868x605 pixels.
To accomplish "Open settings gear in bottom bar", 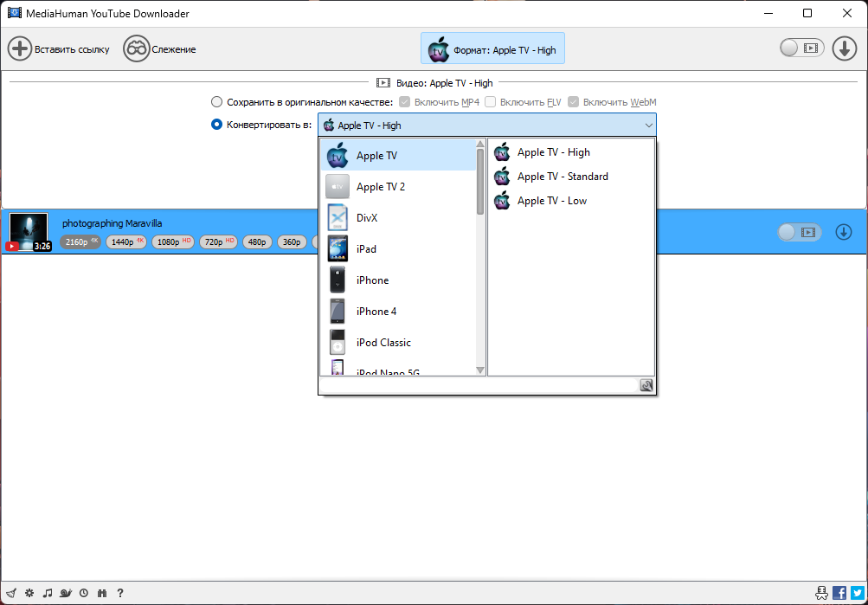I will point(29,593).
